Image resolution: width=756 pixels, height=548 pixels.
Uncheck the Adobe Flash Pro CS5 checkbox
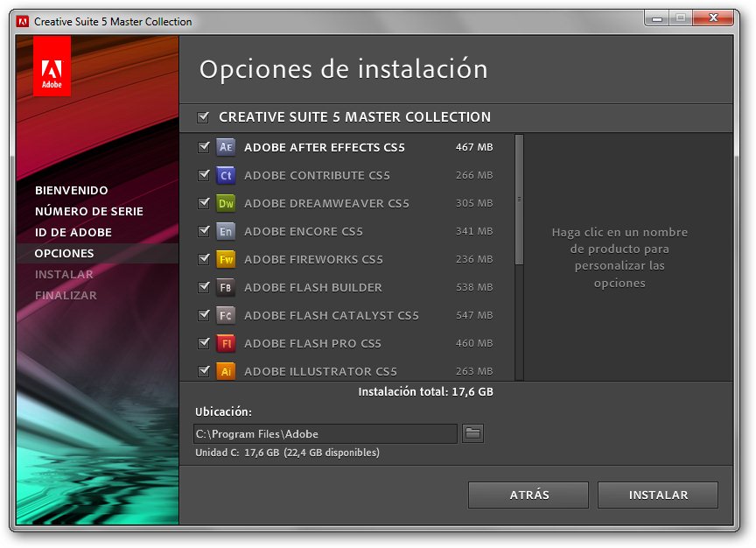tap(204, 342)
